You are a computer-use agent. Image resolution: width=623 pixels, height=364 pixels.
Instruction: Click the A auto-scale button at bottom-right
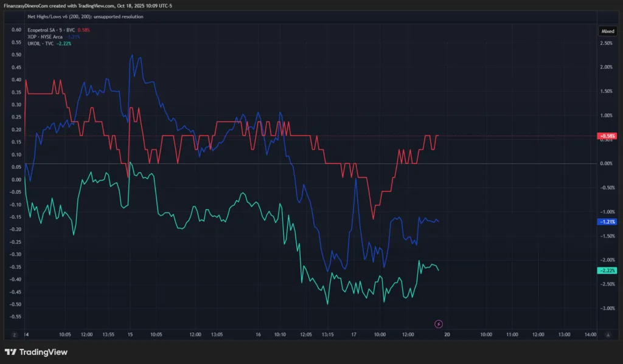point(608,334)
